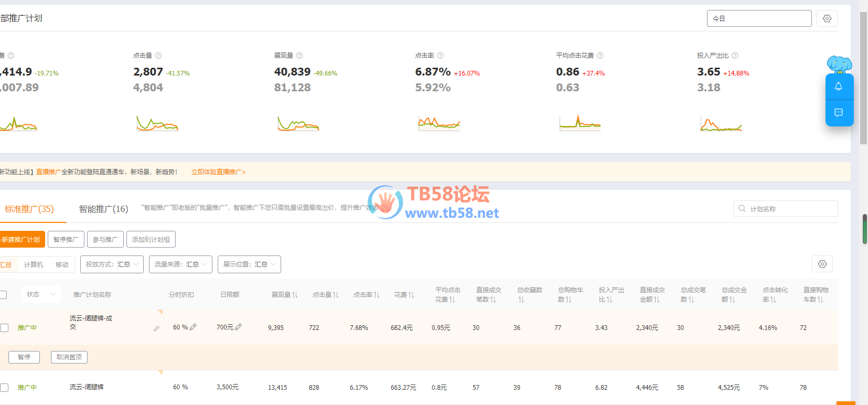Open the 投入产出比 trend sparkline chart
The image size is (868, 405).
(721, 123)
